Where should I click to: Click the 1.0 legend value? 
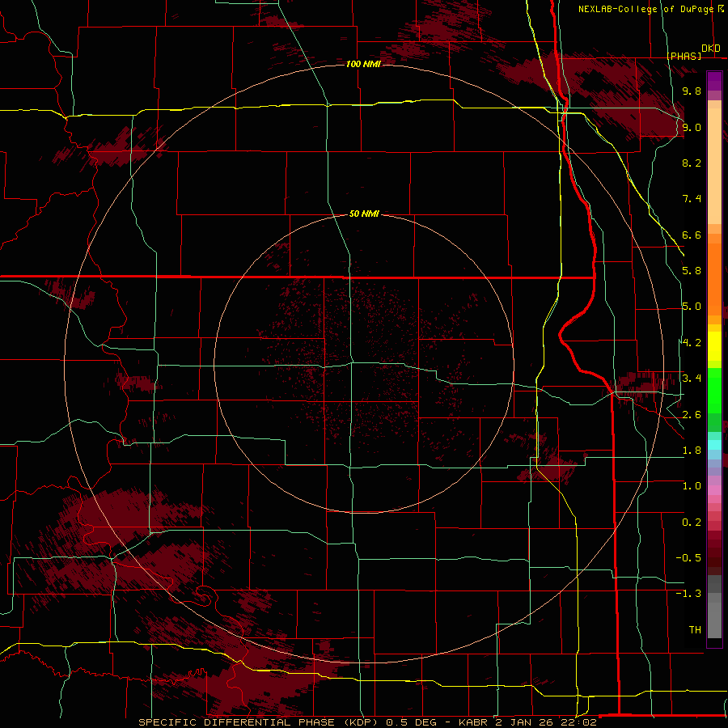point(692,486)
